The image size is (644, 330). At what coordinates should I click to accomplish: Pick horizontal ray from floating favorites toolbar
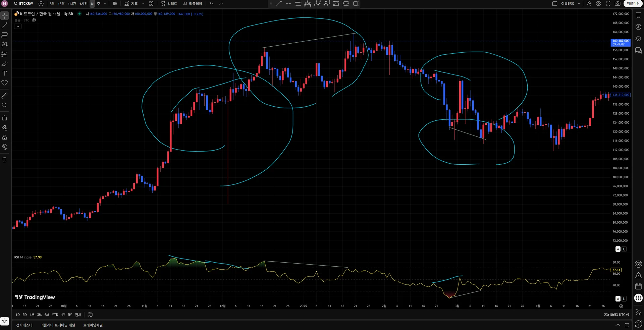pos(288,4)
